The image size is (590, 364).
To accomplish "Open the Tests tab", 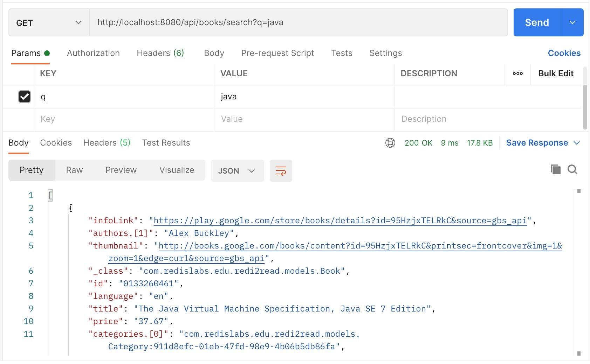I will tap(342, 53).
